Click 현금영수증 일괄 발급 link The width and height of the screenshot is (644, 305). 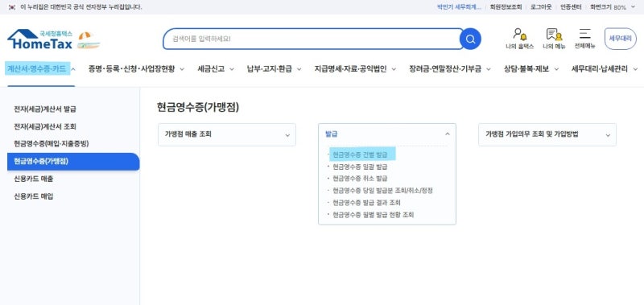click(x=360, y=167)
